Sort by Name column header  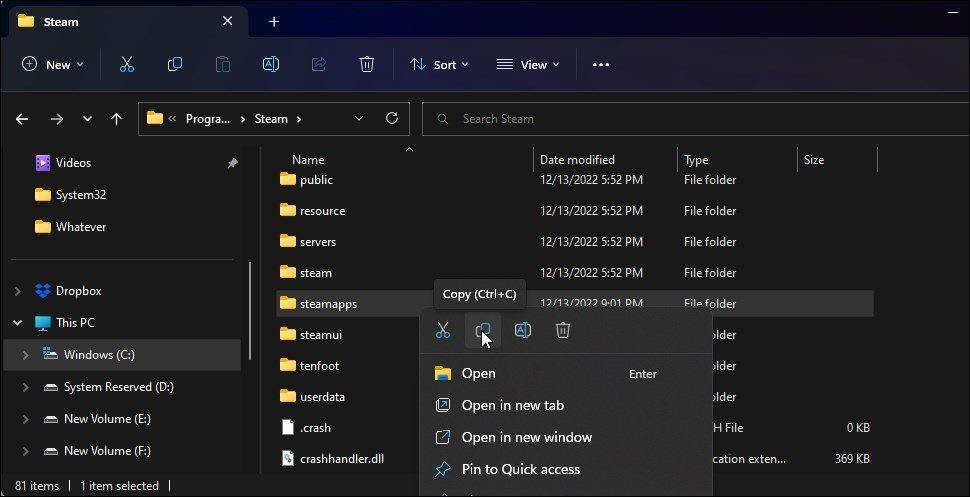pyautogui.click(x=308, y=160)
